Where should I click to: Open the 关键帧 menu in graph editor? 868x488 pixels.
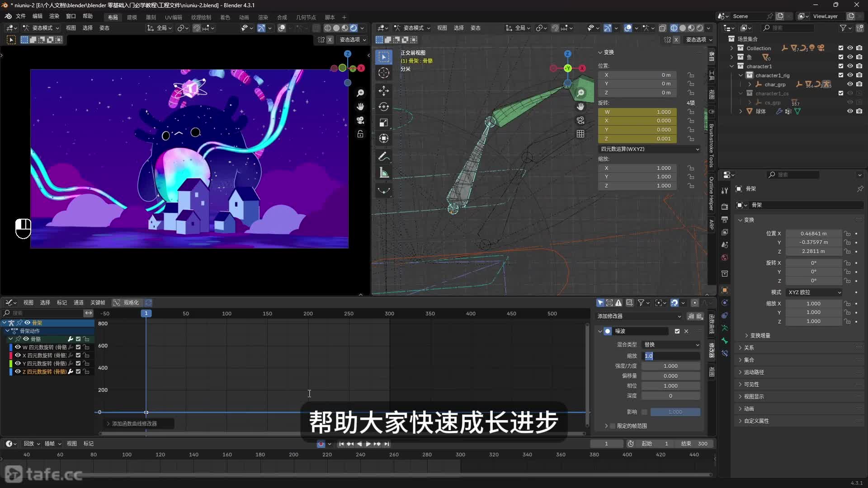(98, 303)
